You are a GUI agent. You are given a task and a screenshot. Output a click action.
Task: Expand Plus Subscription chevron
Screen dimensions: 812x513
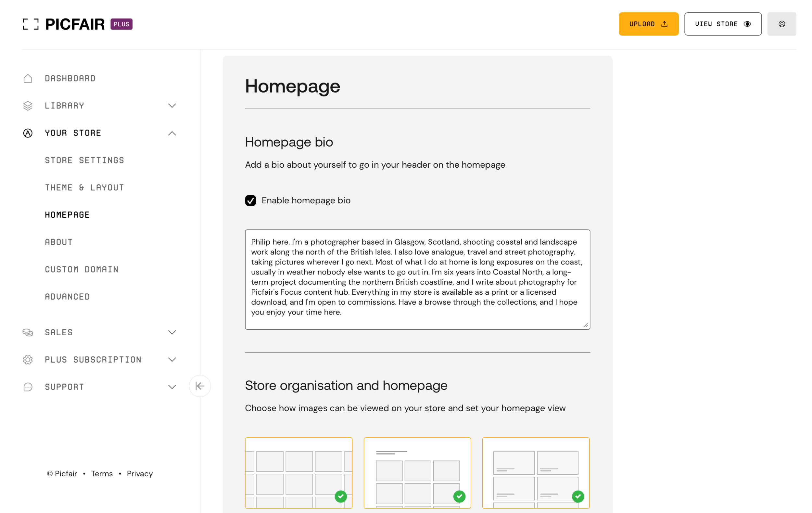point(172,360)
